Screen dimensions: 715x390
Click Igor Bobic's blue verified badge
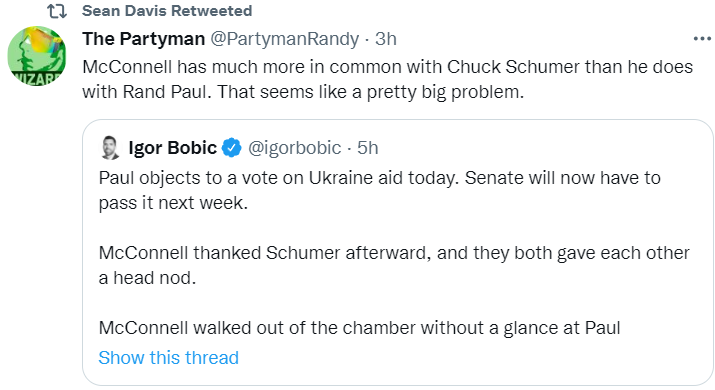click(232, 148)
